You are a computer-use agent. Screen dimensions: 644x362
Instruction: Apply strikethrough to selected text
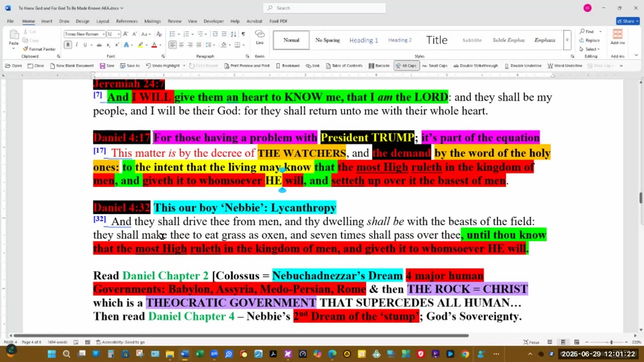[x=99, y=45]
